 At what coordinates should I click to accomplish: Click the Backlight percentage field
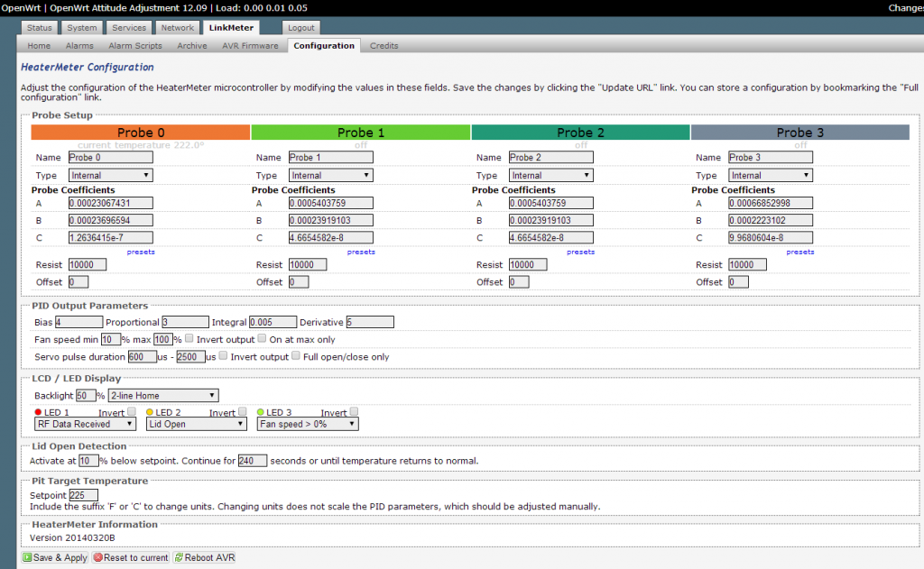point(86,395)
